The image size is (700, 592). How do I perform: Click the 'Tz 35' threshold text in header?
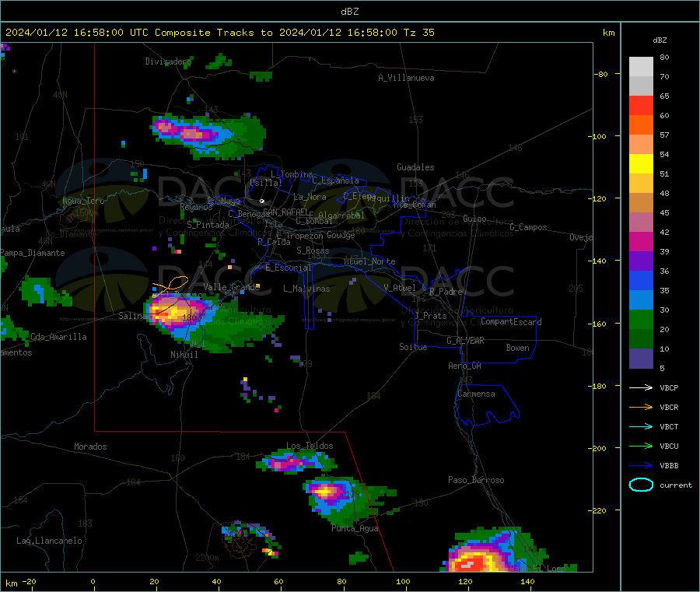coord(418,33)
